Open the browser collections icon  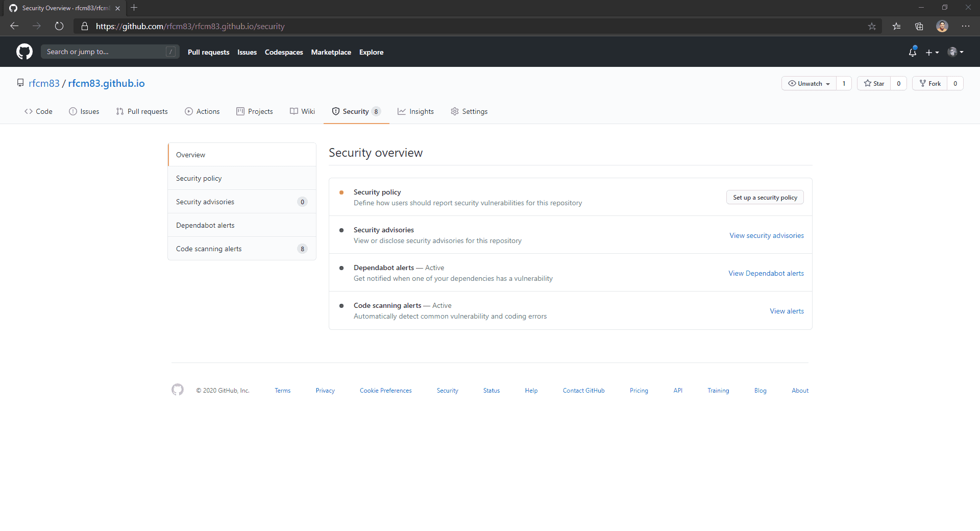click(919, 26)
